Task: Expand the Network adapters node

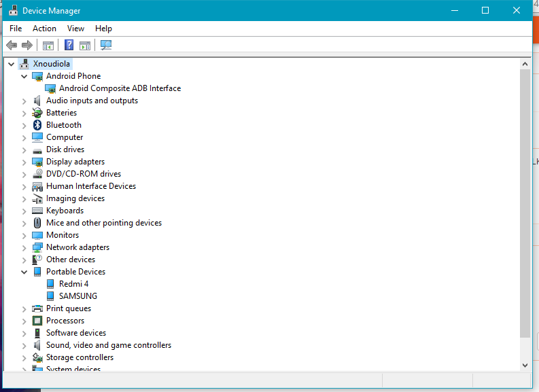Action: [24, 247]
